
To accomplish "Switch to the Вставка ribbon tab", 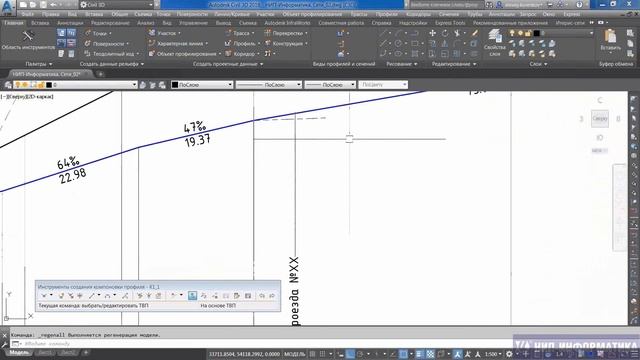I will pos(40,23).
